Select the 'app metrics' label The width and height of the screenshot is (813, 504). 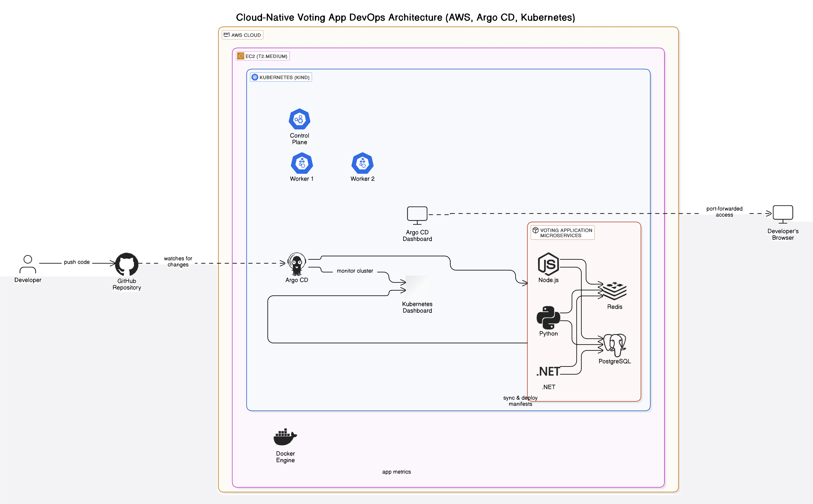[396, 472]
